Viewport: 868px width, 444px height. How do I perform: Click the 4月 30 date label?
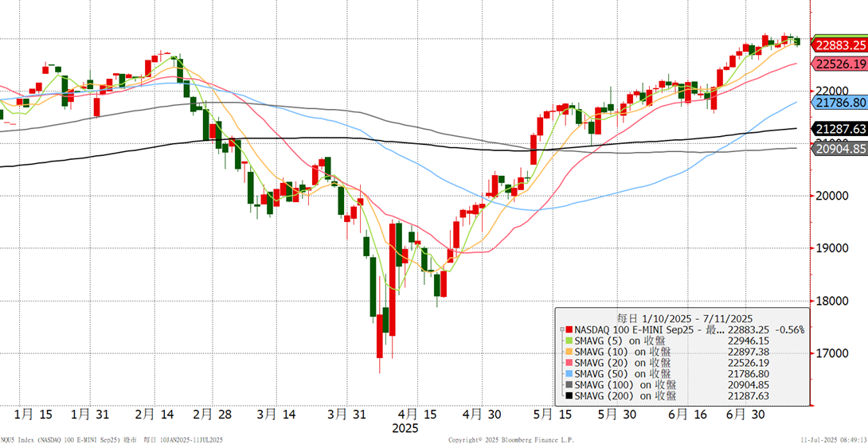481,414
